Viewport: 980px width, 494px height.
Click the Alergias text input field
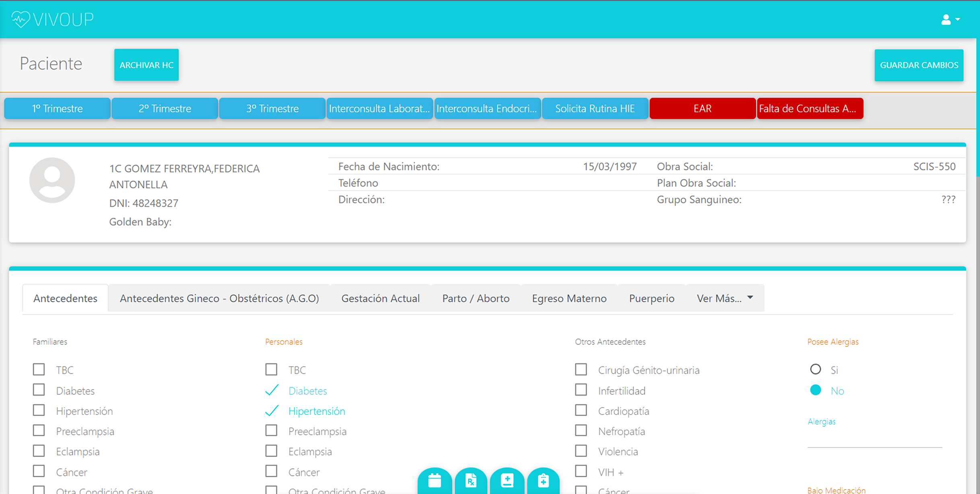coord(874,440)
